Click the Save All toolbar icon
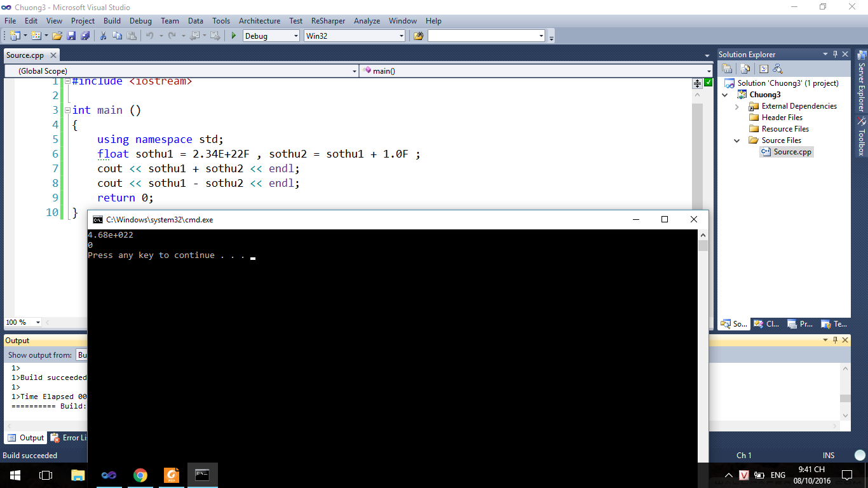The width and height of the screenshot is (868, 488). click(85, 36)
